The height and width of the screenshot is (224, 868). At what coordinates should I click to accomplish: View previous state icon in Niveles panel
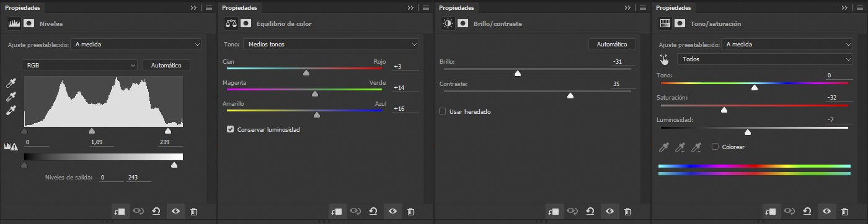138,212
